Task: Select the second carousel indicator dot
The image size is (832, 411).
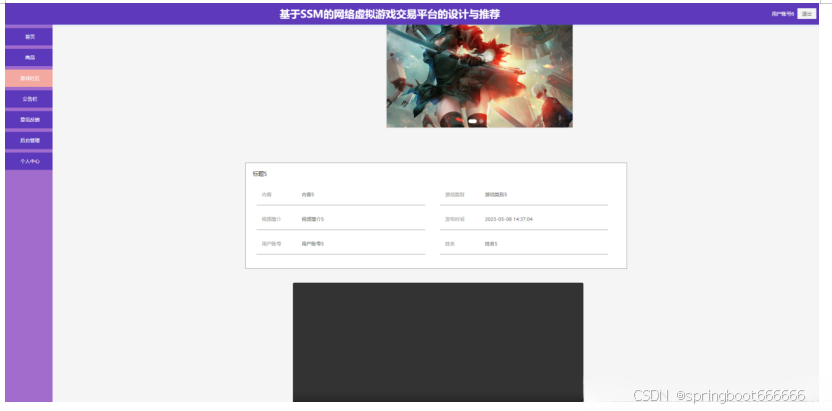Action: [481, 121]
